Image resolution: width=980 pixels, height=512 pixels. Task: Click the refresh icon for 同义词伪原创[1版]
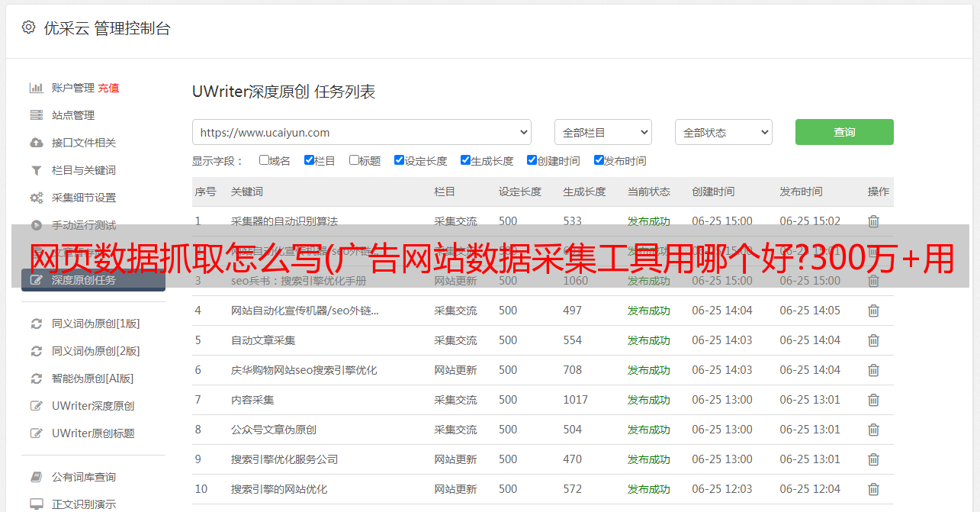pyautogui.click(x=36, y=324)
